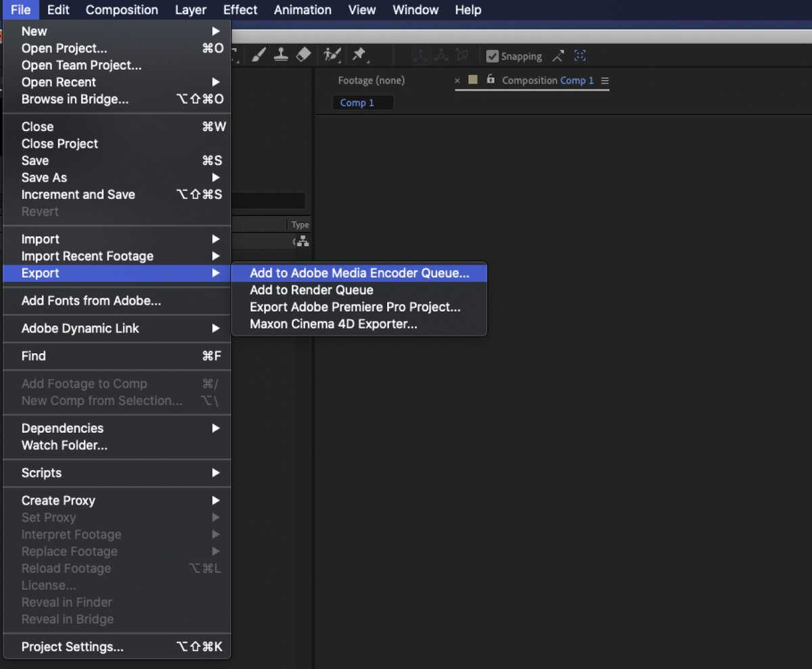Choose Maxon Cinema 4D Exporter
The height and width of the screenshot is (669, 812).
click(x=359, y=324)
